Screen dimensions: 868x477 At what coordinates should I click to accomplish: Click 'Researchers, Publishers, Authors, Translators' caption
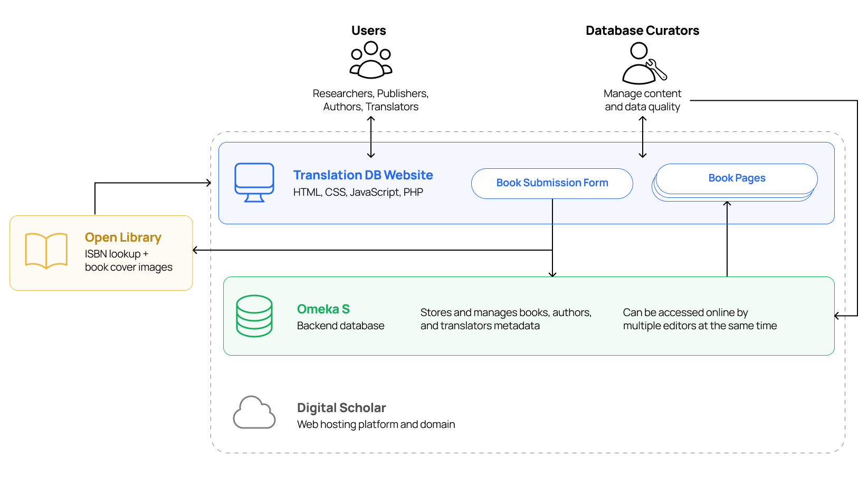pyautogui.click(x=371, y=100)
